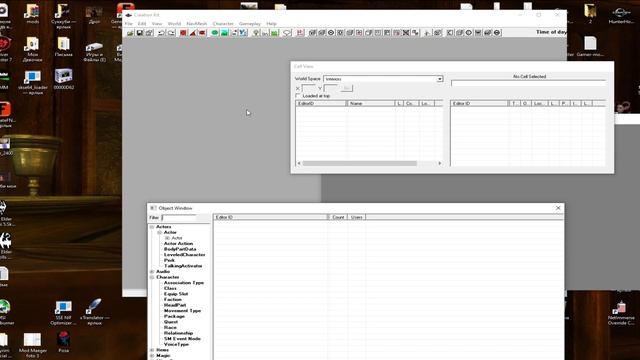Launch SSE NIF Optimizer desktop shortcut

[x=63, y=313]
